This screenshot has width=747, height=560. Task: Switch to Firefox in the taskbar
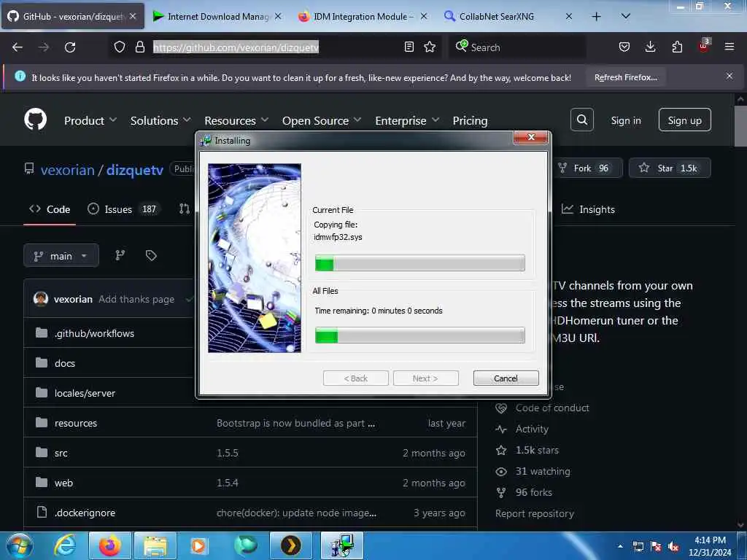(109, 545)
